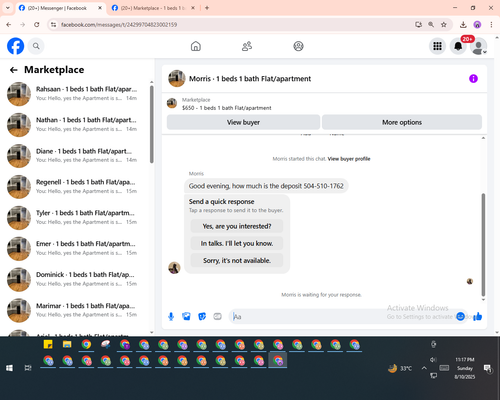This screenshot has width=500, height=400.
Task: Open Task View on the taskbar
Action: 28,368
